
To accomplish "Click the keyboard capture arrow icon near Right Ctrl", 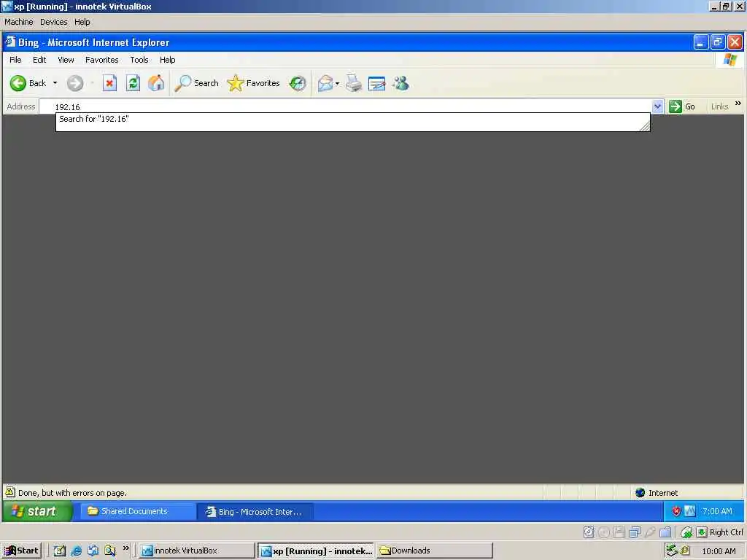I will pos(701,532).
